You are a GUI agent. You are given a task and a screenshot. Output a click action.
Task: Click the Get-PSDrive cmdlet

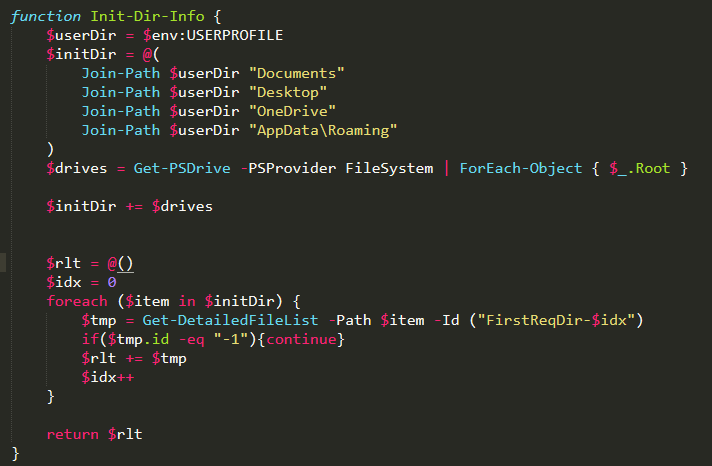click(x=182, y=169)
